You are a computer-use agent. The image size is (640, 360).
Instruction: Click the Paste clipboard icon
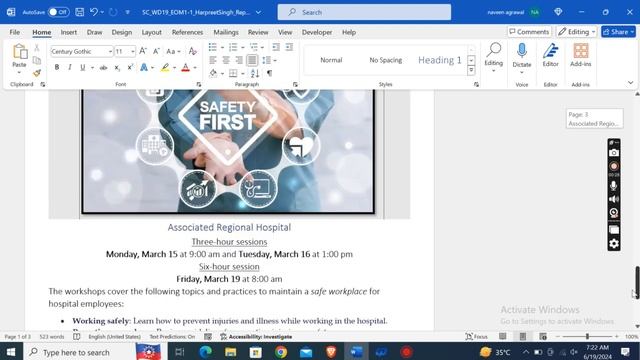point(19,52)
